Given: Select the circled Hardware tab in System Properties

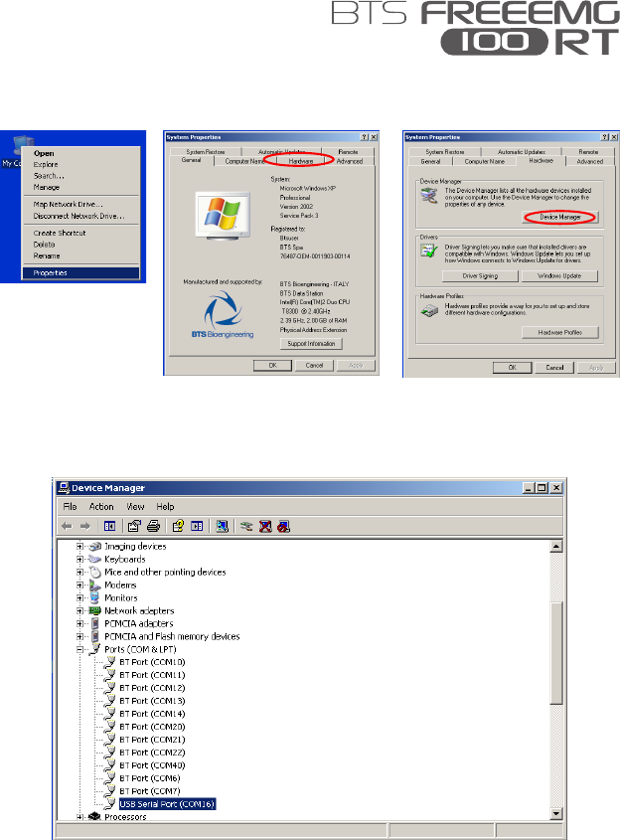Looking at the screenshot, I should (x=301, y=161).
